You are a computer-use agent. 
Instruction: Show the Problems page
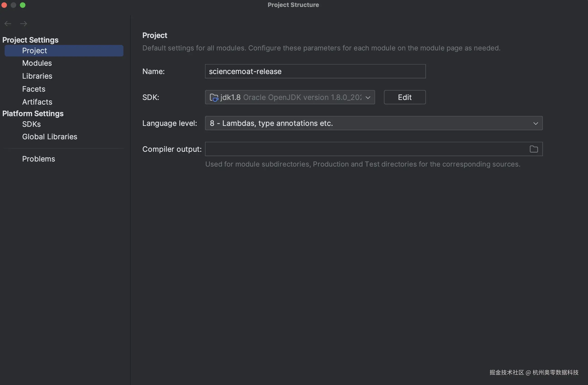pos(39,159)
